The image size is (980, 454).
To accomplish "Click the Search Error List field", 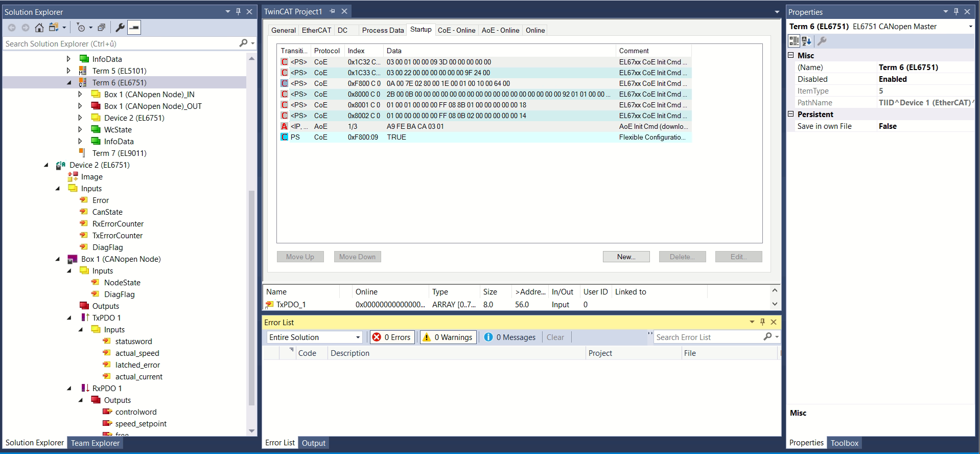I will pyautogui.click(x=708, y=337).
